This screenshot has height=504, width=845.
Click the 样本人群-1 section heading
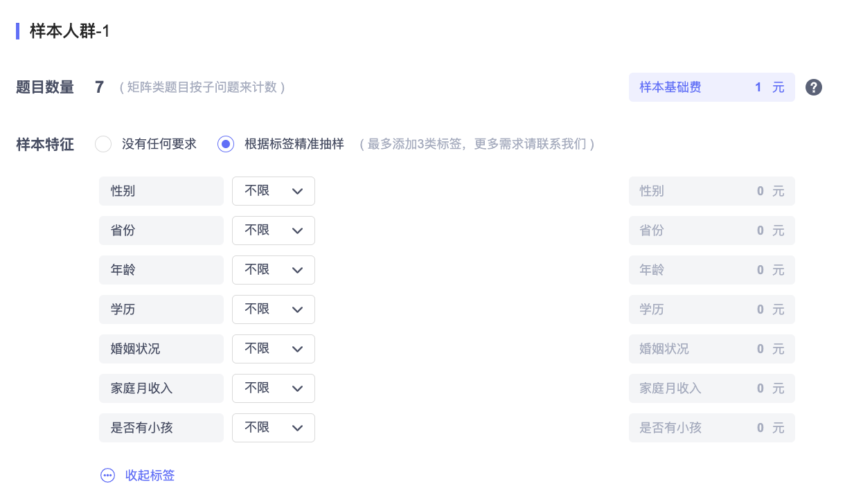[70, 31]
